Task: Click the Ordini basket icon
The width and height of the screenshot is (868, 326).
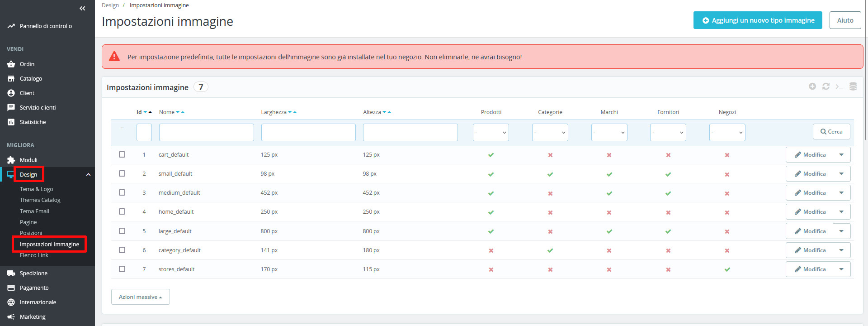Action: (x=11, y=64)
